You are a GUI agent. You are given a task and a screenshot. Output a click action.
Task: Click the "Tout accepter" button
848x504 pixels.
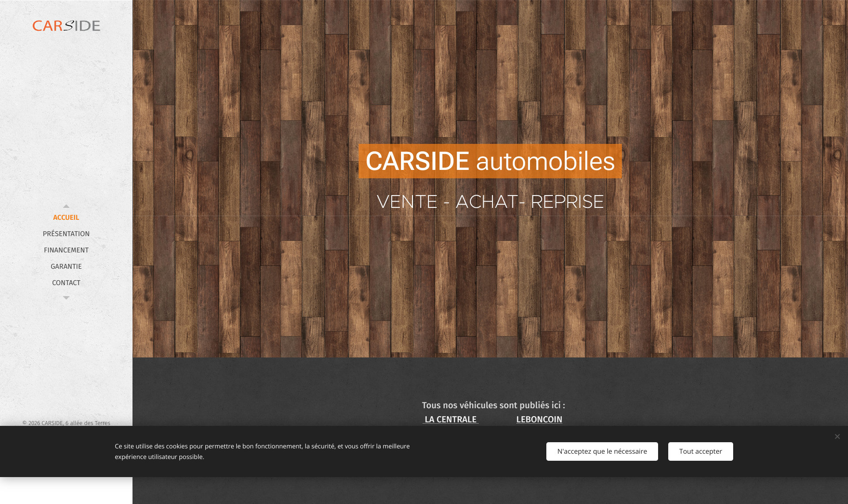coord(700,451)
